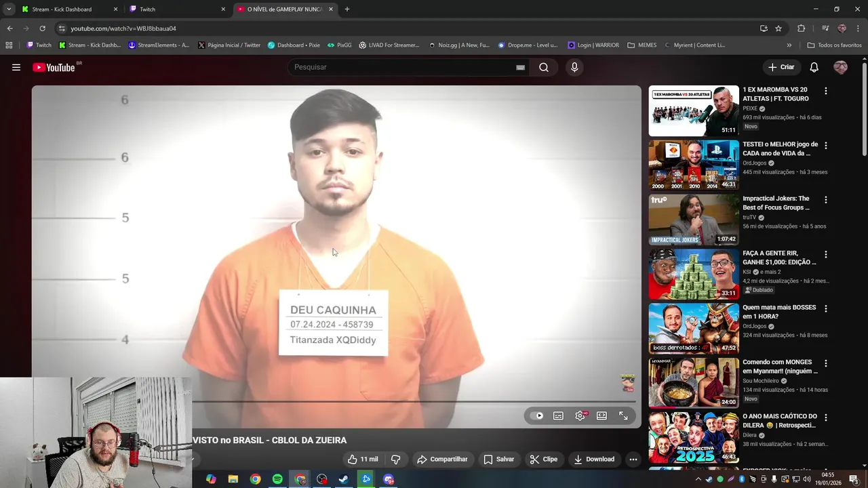
Task: Bookmark this page with the star icon
Action: (x=778, y=28)
